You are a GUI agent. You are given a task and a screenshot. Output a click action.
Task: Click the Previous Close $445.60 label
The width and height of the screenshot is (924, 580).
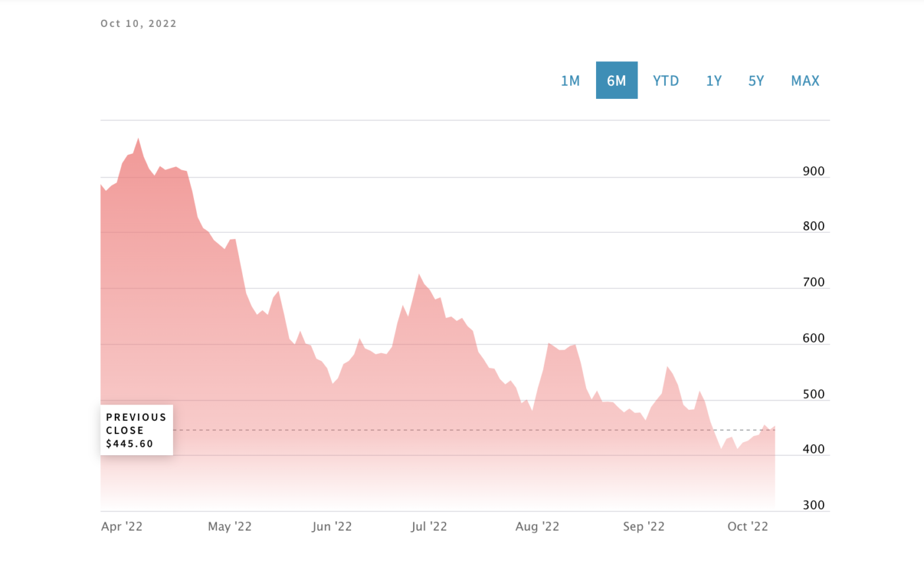pos(136,430)
